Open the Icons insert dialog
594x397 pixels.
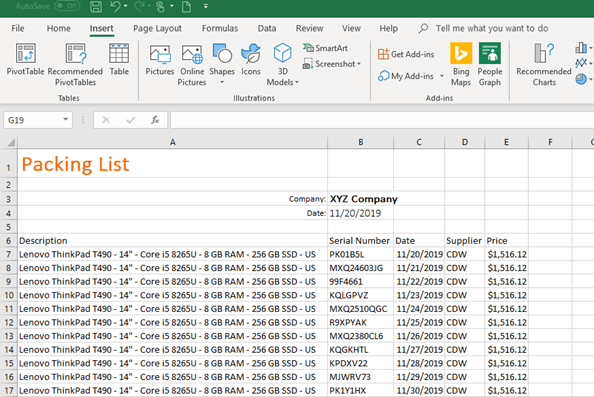coord(251,59)
